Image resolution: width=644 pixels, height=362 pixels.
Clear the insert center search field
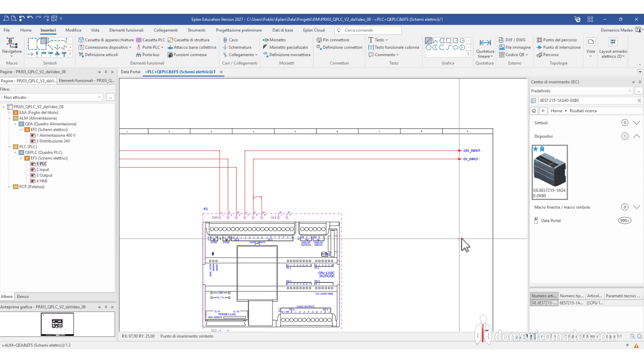tap(639, 101)
